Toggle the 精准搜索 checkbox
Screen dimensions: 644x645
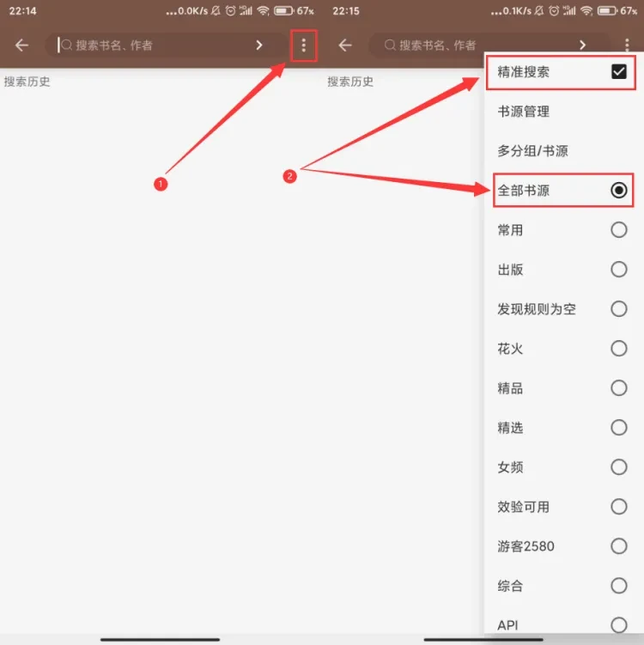618,72
